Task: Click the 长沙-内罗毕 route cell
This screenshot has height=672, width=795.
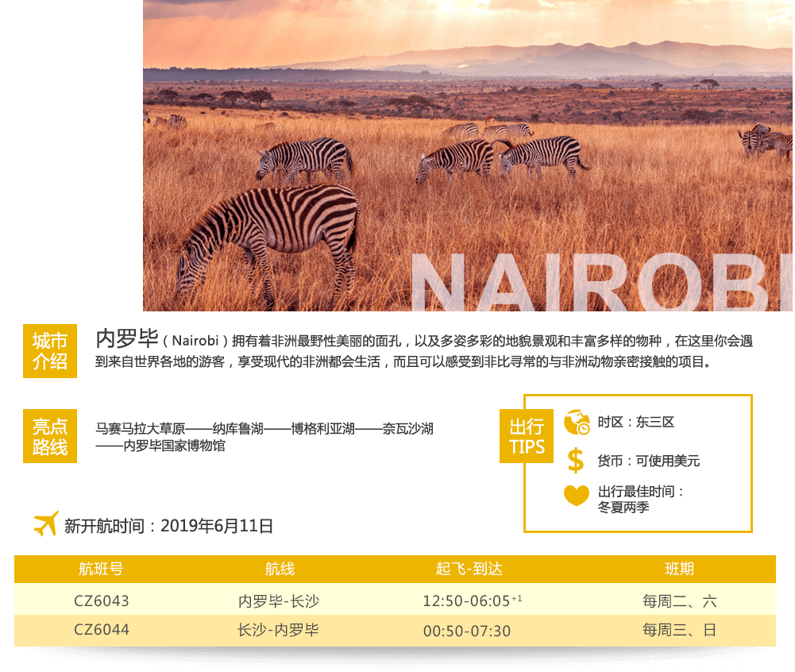Action: [x=278, y=630]
